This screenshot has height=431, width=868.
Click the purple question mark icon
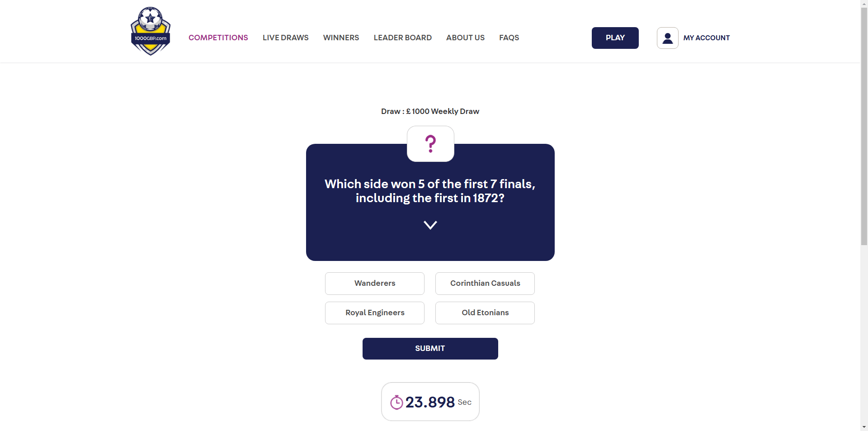[x=430, y=144]
